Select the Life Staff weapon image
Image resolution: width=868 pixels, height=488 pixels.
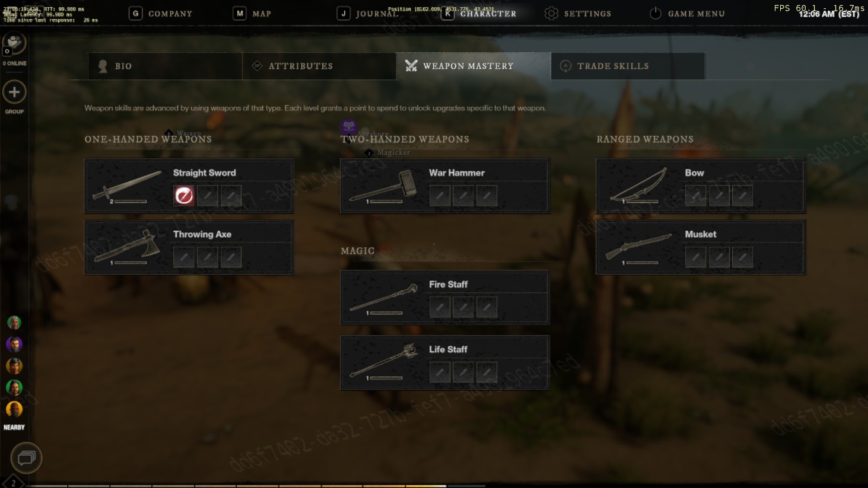383,362
